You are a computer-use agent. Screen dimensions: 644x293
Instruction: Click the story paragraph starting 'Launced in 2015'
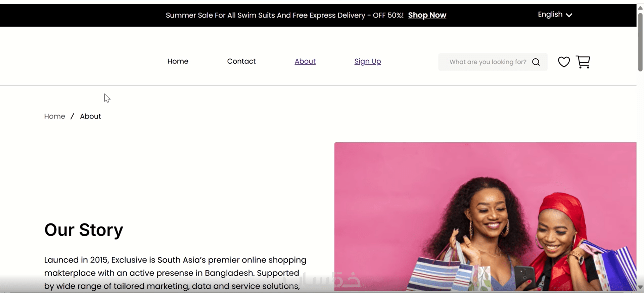pos(175,273)
